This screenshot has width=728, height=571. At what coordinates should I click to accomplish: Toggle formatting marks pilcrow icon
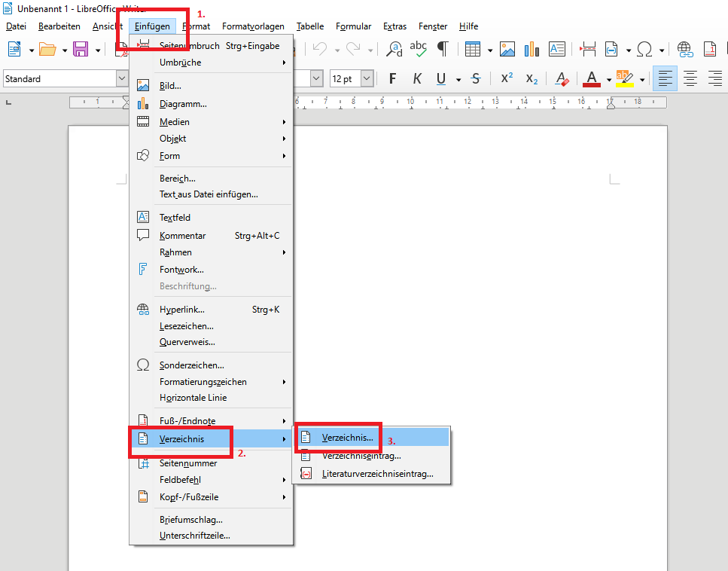[x=443, y=49]
